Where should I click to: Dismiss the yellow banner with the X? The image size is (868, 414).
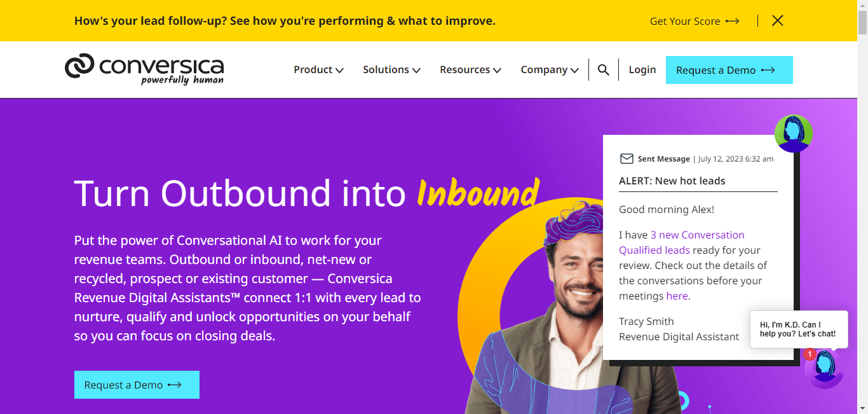pos(777,20)
